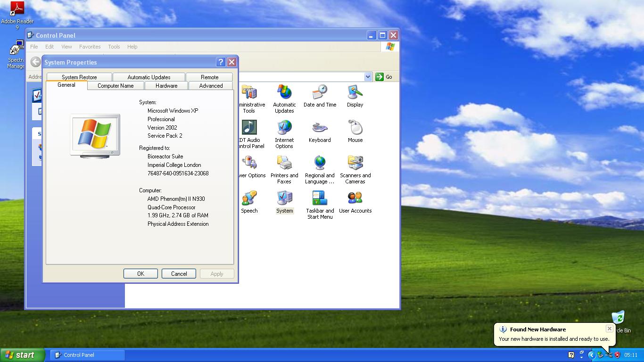
Task: Open the Favorites menu in Control Panel
Action: click(x=90, y=47)
